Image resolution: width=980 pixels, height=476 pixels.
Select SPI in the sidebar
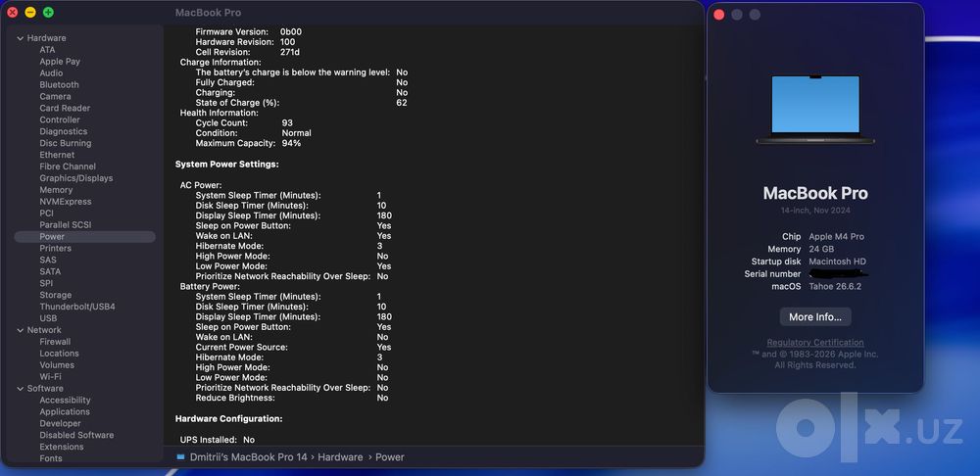click(46, 283)
